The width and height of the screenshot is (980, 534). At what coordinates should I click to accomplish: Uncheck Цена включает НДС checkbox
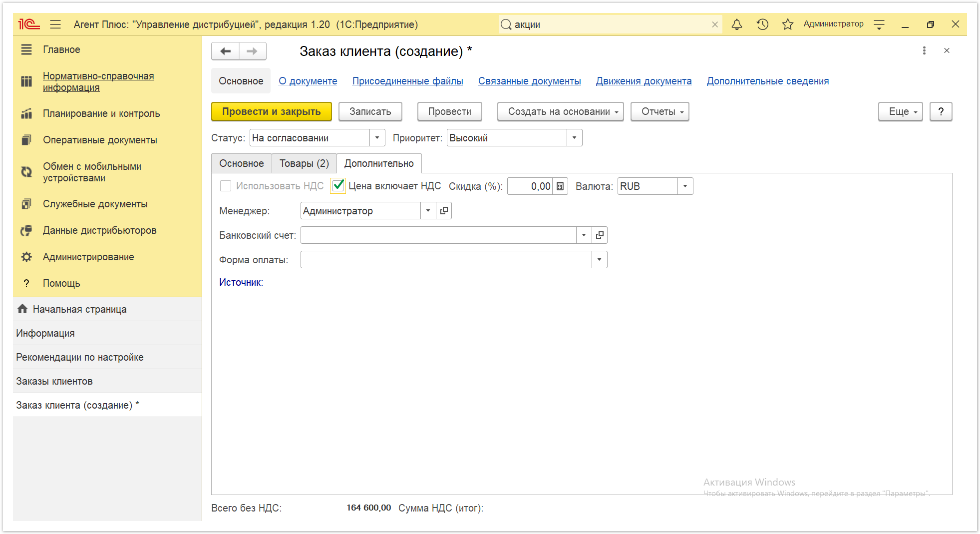pyautogui.click(x=338, y=186)
